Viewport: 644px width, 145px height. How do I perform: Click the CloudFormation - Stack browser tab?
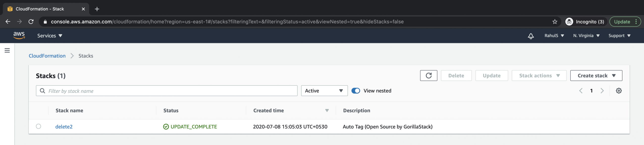coord(46,9)
